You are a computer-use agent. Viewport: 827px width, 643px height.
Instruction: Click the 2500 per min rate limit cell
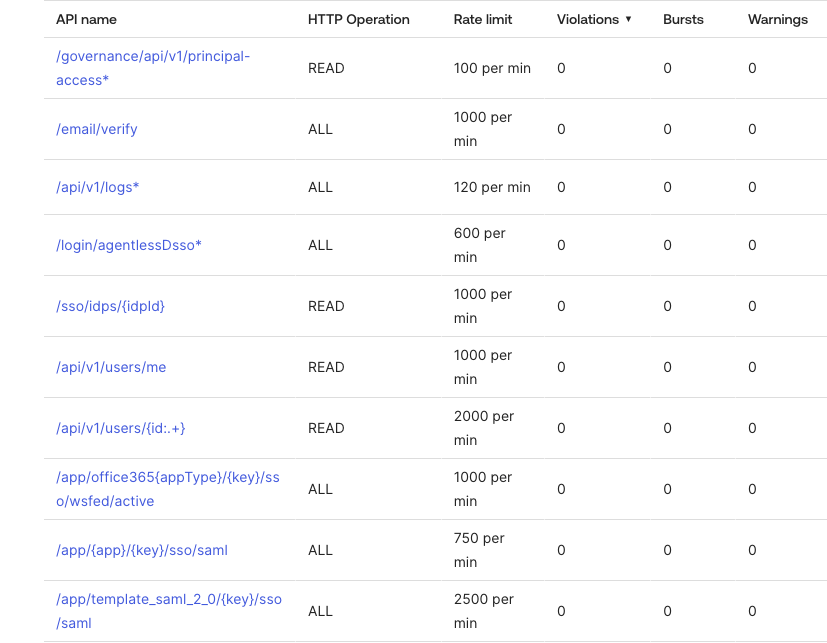click(484, 611)
